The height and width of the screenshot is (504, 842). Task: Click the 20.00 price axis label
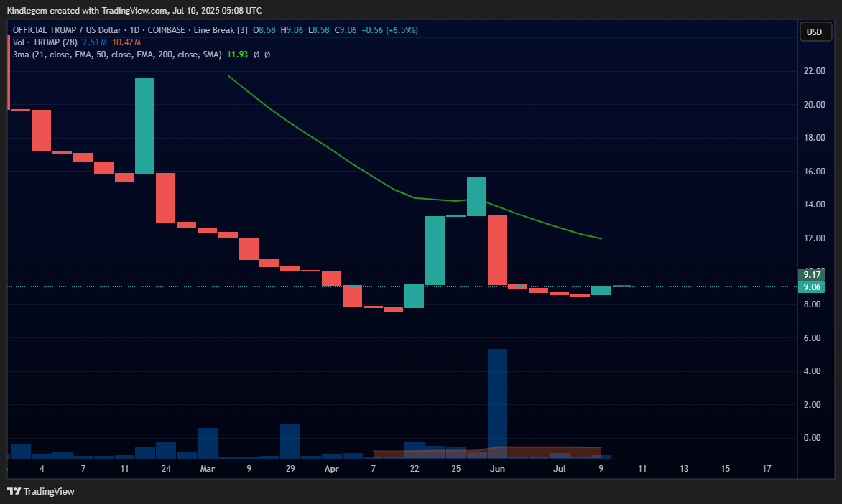point(814,105)
